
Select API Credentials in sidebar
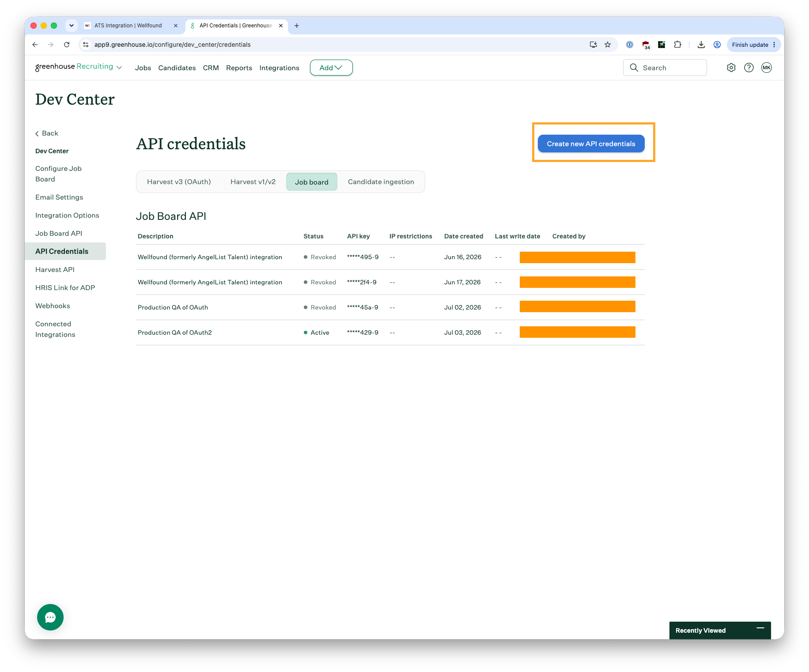(65, 251)
